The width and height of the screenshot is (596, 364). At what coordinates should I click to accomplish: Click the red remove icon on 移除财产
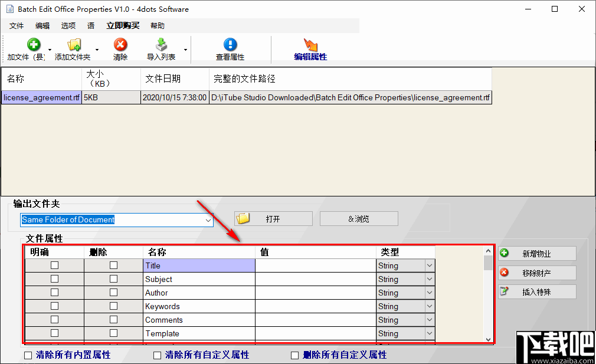point(505,272)
